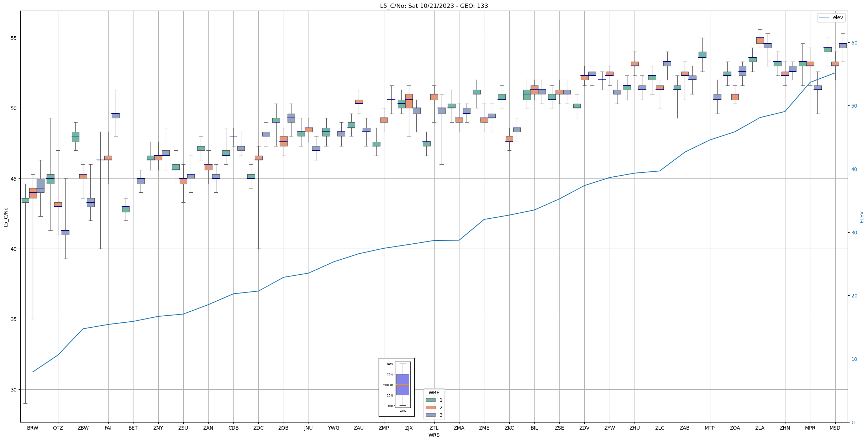Click the 20 tick on right axis

click(x=854, y=296)
